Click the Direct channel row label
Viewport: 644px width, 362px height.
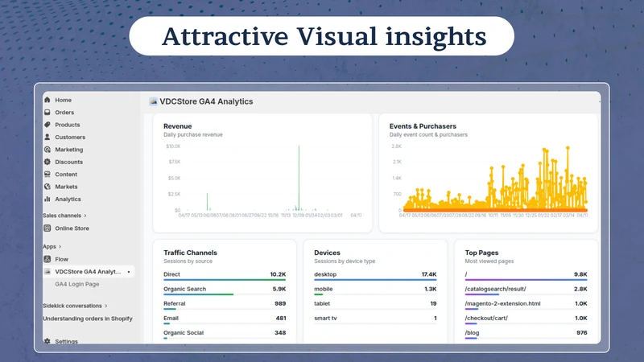coord(171,274)
